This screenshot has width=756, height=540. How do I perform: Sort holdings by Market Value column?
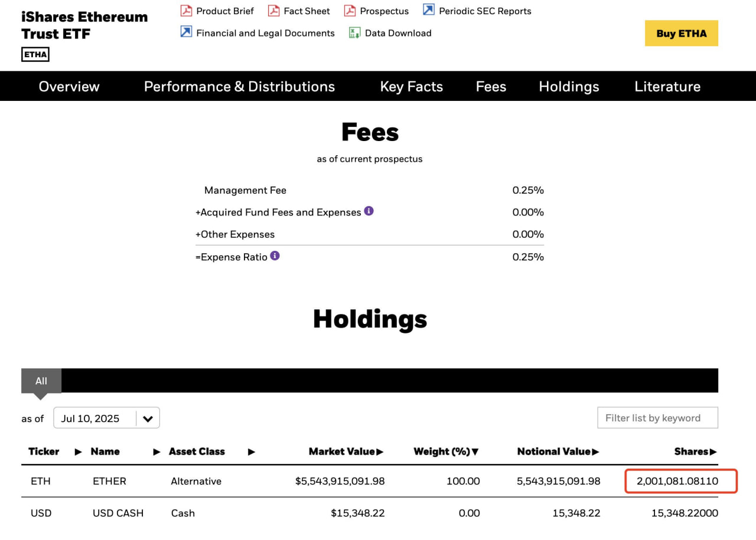point(346,451)
